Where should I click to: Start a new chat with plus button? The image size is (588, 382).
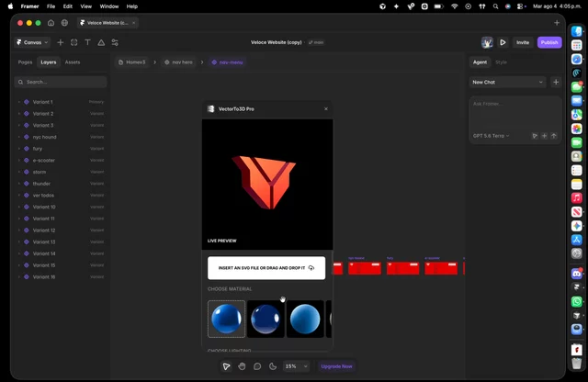pyautogui.click(x=556, y=82)
